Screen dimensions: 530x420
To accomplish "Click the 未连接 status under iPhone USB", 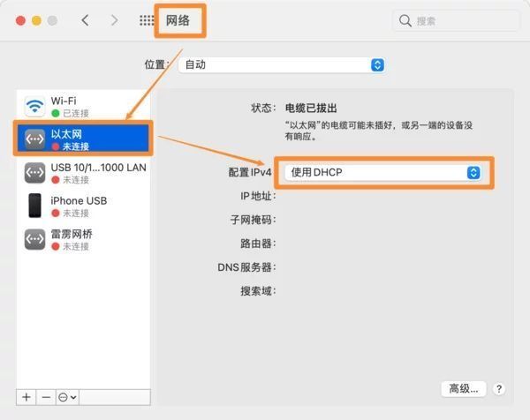I will (76, 214).
